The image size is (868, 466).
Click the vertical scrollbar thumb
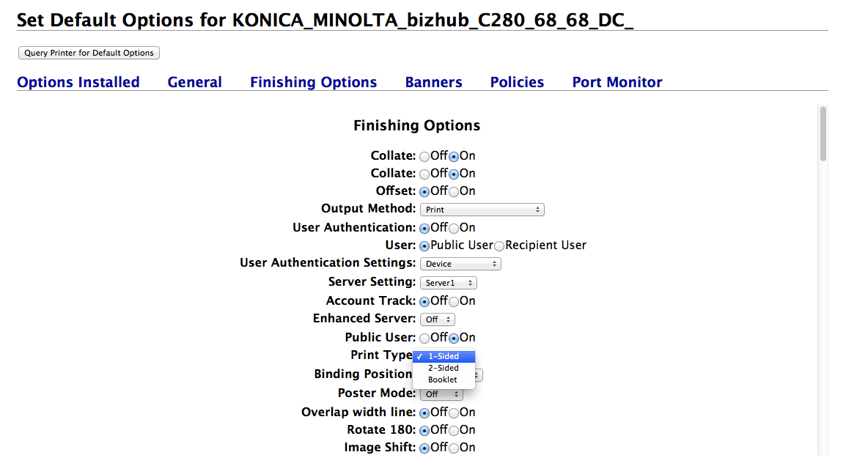click(x=823, y=133)
